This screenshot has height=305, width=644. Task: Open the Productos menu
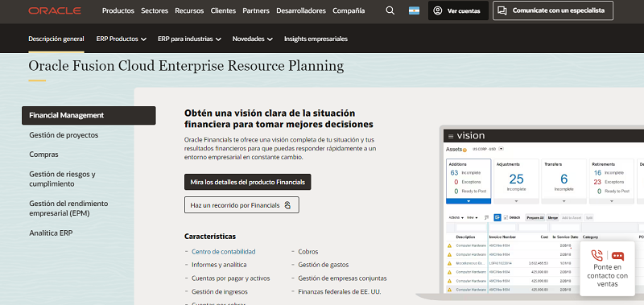pyautogui.click(x=118, y=10)
